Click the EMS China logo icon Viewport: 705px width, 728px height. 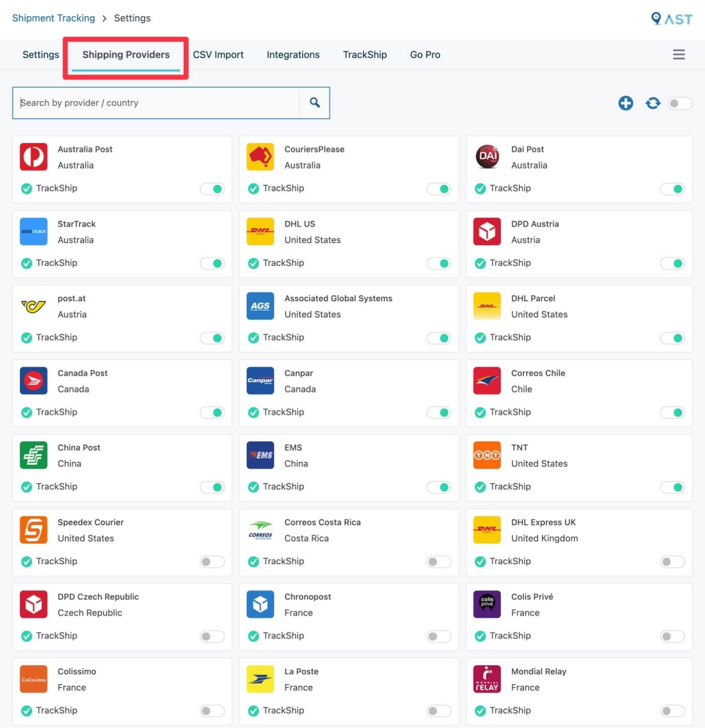point(260,455)
